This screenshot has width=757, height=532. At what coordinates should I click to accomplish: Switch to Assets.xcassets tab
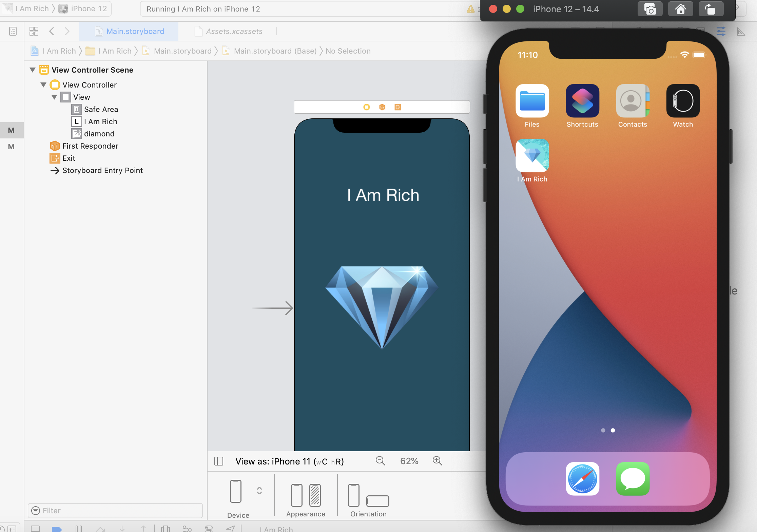234,31
